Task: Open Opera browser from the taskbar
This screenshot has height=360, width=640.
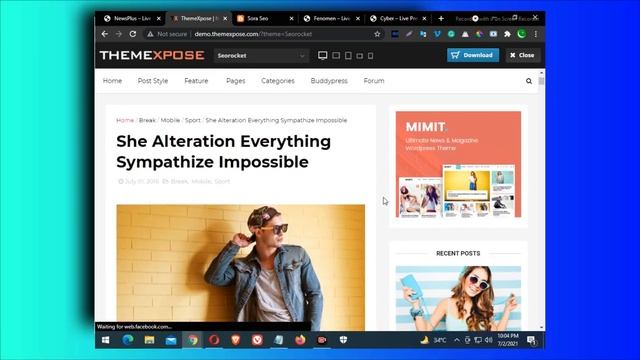Action: [x=214, y=340]
